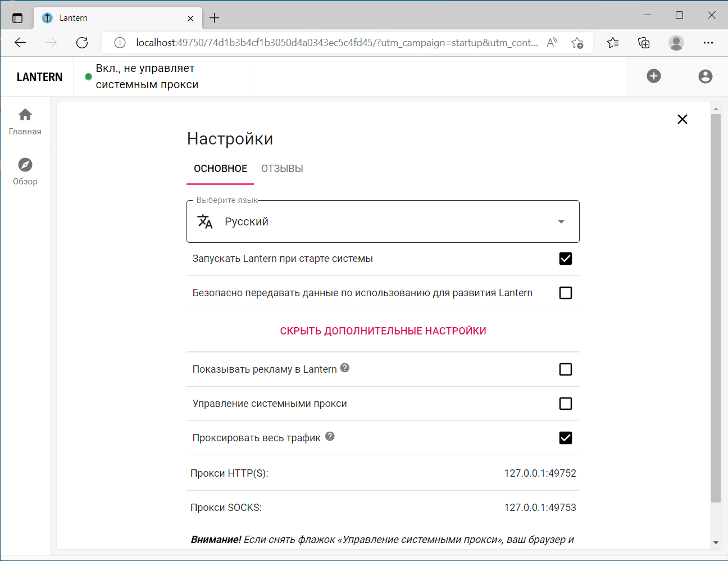Click the plus icon in Lantern header
Image resolution: width=728 pixels, height=561 pixels.
pyautogui.click(x=654, y=76)
